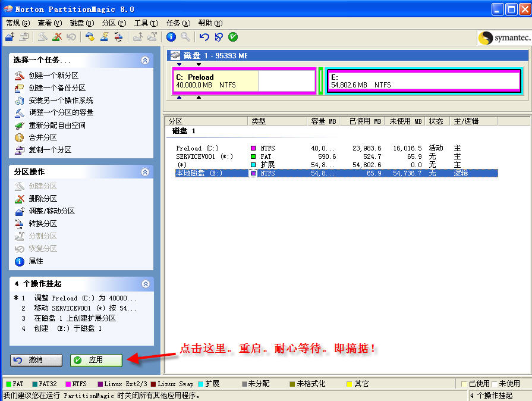Click the 属性 info icon in partition operations
The height and width of the screenshot is (401, 532).
point(20,261)
